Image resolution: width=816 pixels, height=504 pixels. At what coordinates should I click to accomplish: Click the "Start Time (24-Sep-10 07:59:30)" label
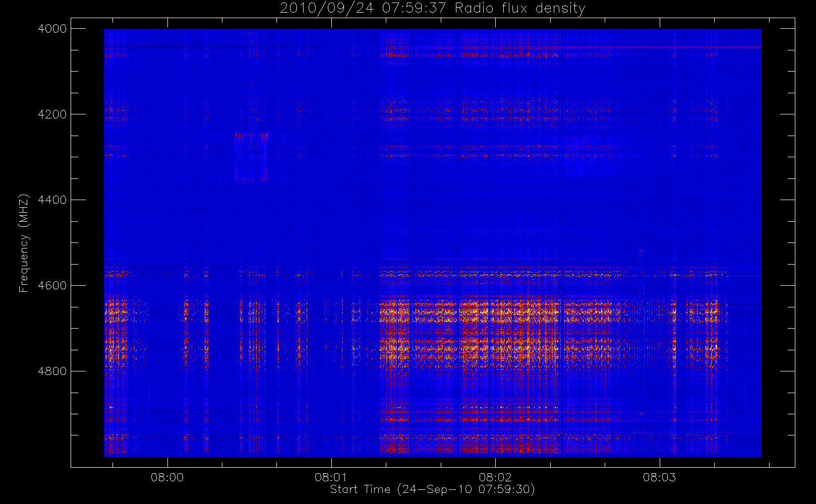tap(432, 489)
